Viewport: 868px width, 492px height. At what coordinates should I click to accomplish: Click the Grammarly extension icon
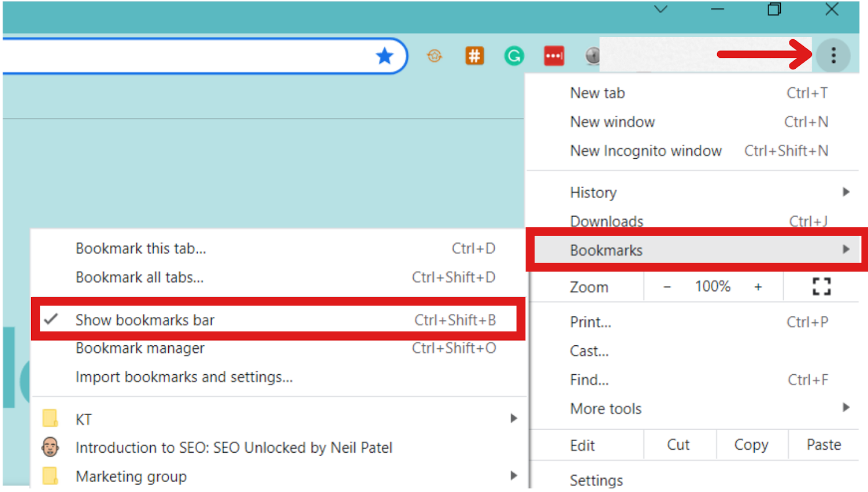(x=514, y=56)
